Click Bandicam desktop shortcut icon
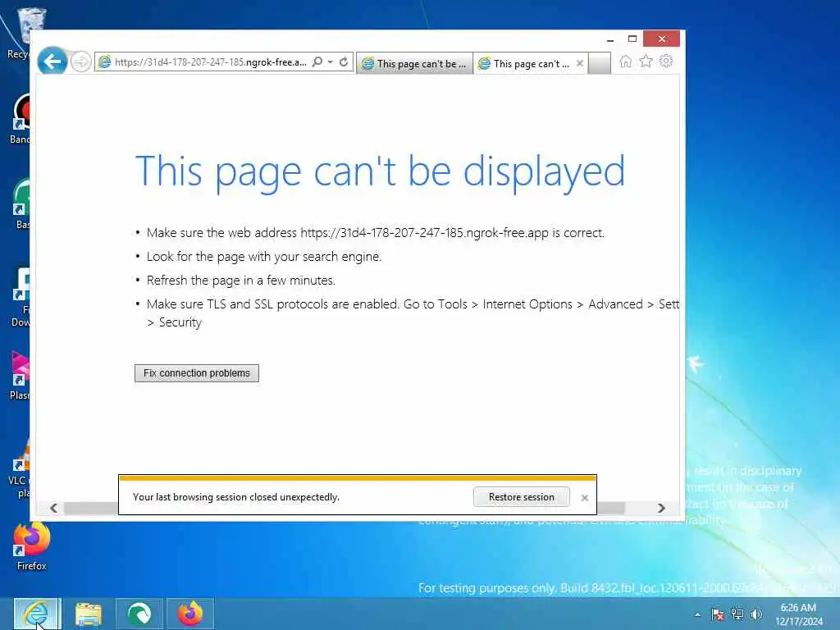840x630 pixels. point(21,119)
